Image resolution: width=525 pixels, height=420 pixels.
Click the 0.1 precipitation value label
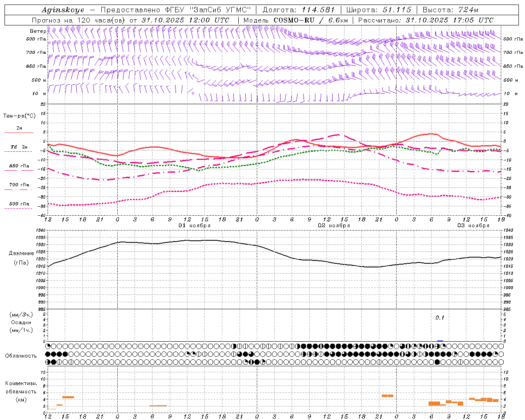coord(440,317)
